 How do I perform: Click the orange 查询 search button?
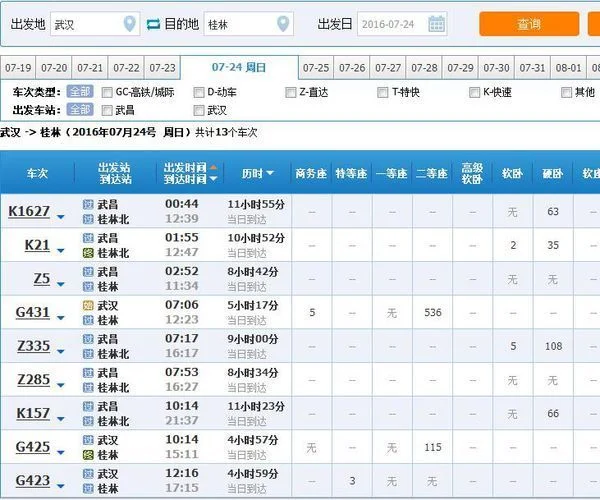529,24
